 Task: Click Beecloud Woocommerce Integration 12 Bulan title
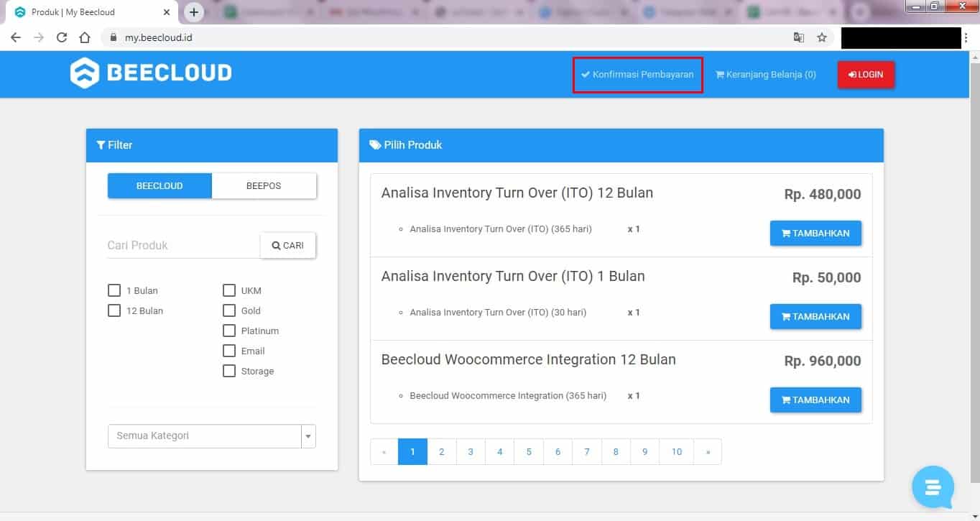pos(529,360)
